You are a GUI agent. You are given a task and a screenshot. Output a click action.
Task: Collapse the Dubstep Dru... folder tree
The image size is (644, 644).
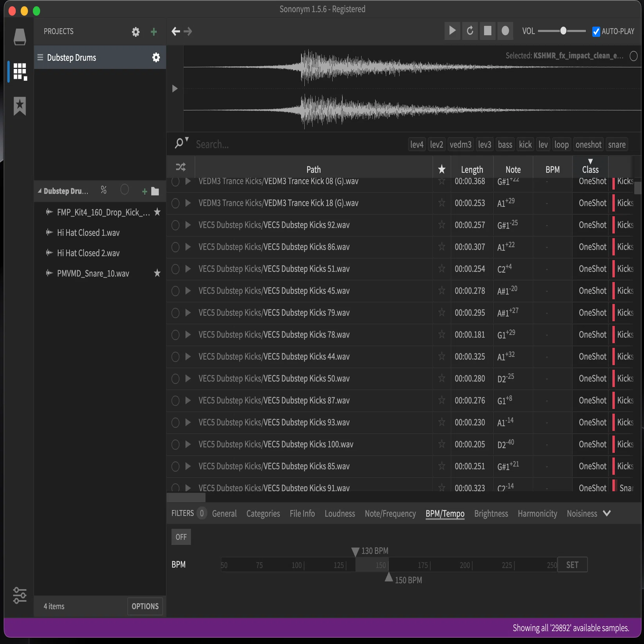(40, 191)
